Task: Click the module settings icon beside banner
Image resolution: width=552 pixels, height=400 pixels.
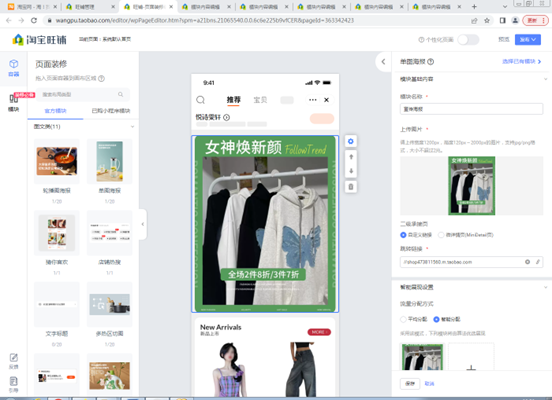Action: [x=351, y=142]
